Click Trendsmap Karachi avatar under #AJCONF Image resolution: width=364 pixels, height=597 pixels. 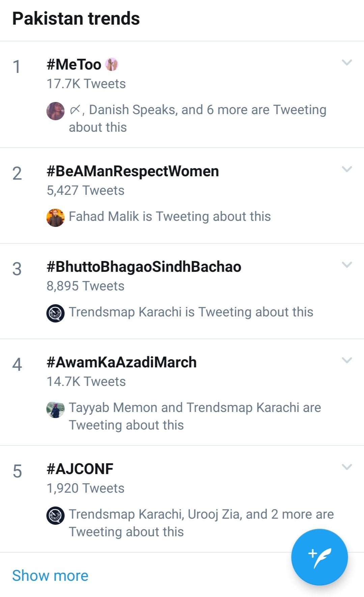click(55, 516)
